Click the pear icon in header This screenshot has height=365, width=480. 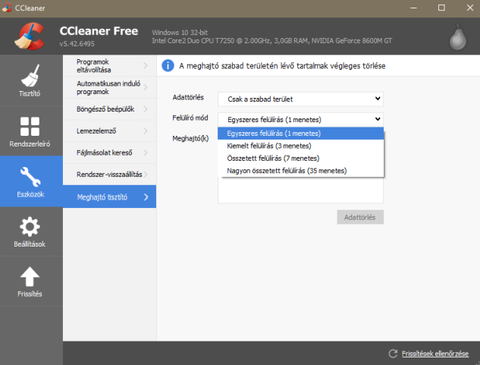458,38
